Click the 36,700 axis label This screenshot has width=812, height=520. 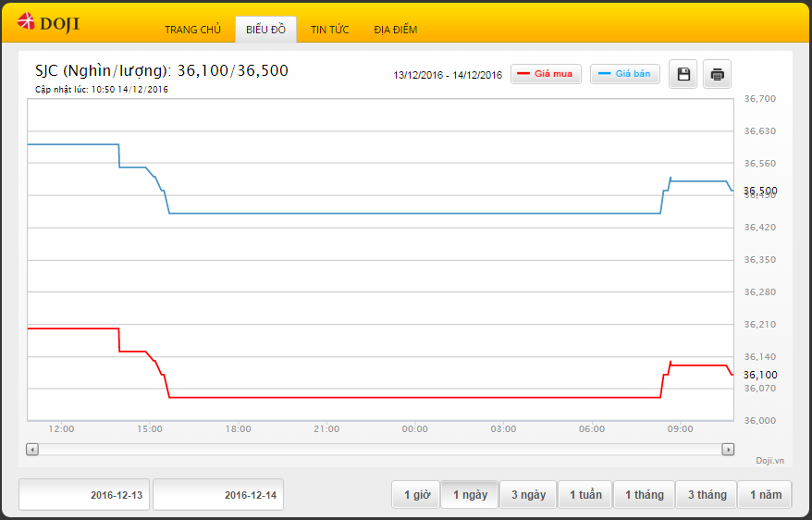(x=759, y=98)
